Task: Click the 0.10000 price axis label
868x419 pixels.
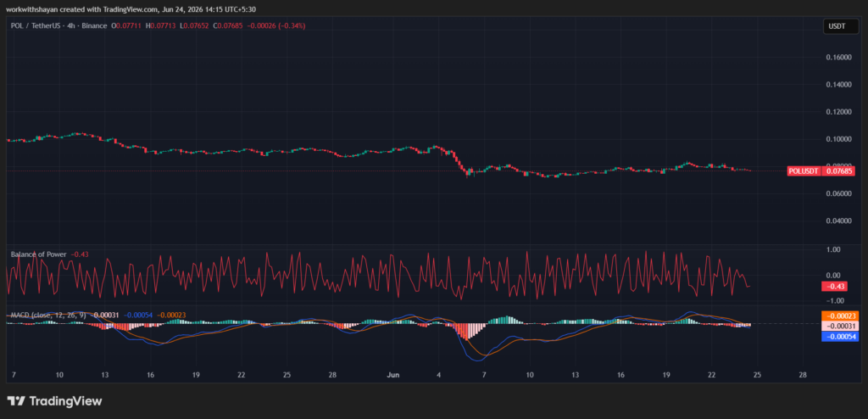Action: pyautogui.click(x=839, y=139)
